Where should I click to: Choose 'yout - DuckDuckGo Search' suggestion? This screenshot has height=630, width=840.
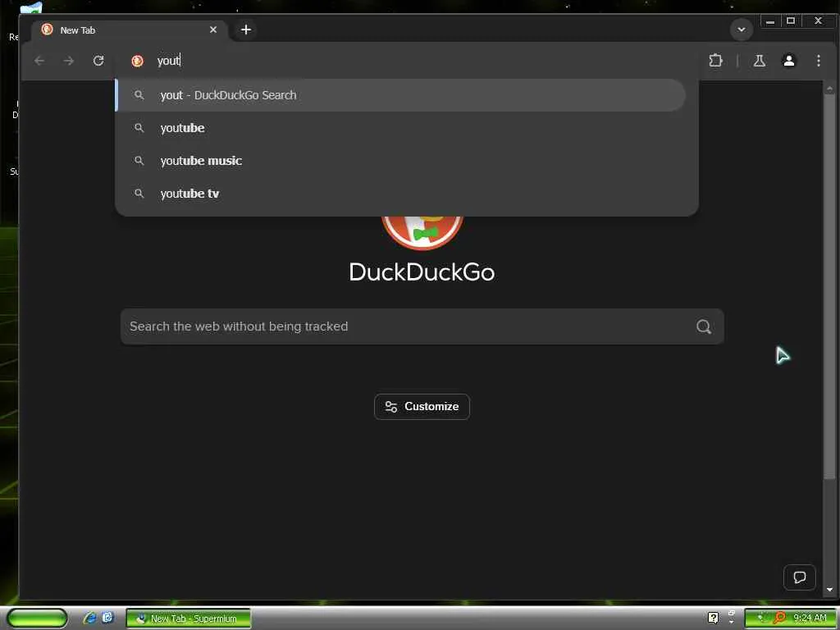(400, 95)
